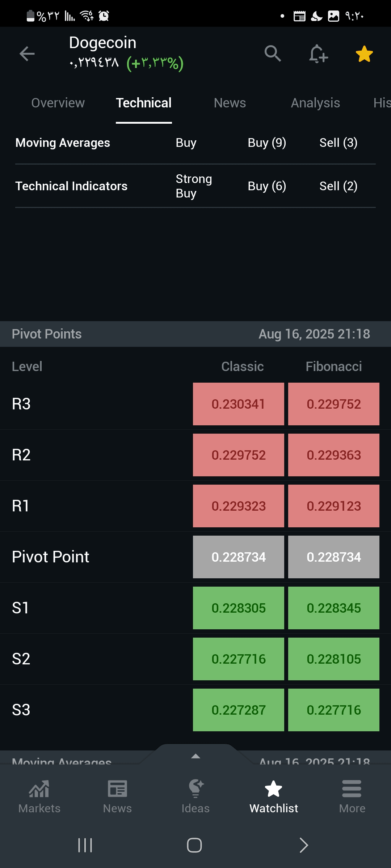Tap the status bar gallery notification icon
The width and height of the screenshot is (391, 868).
(x=333, y=16)
